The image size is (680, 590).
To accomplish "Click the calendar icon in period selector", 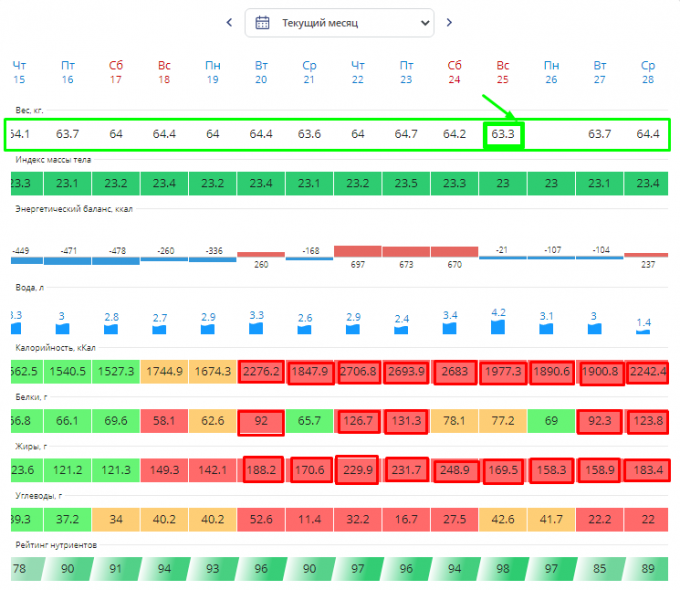I will 263,22.
